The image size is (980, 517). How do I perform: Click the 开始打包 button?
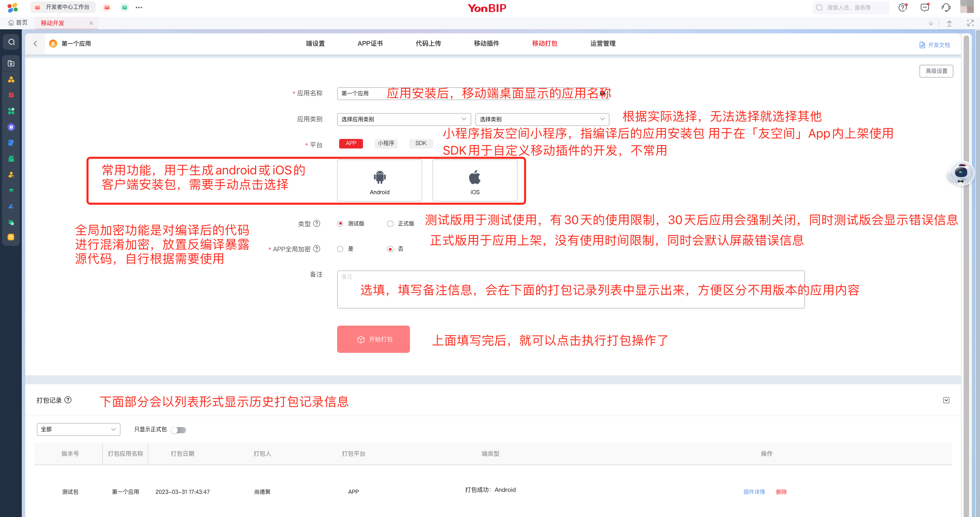[x=373, y=339]
